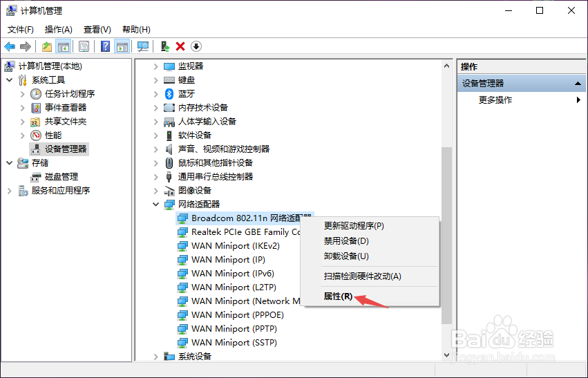This screenshot has height=378, width=588.
Task: Click the Bluetooth category icon
Action: (x=169, y=94)
